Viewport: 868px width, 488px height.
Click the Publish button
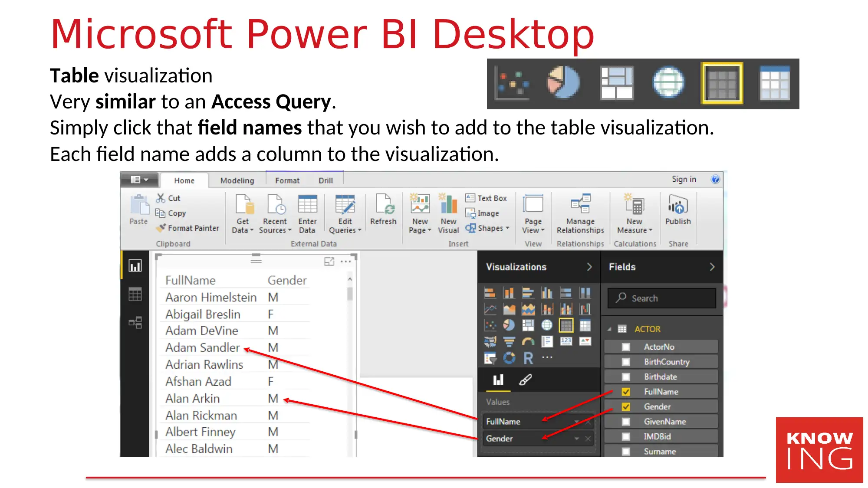click(678, 210)
